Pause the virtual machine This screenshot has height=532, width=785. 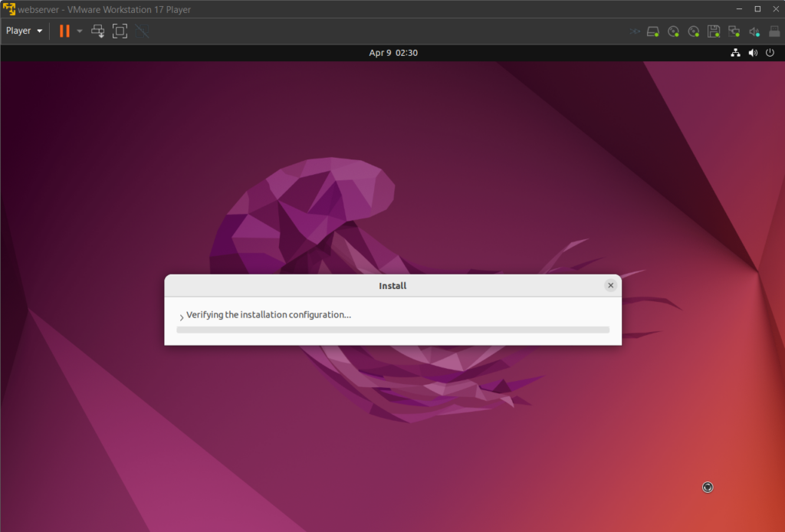(64, 31)
